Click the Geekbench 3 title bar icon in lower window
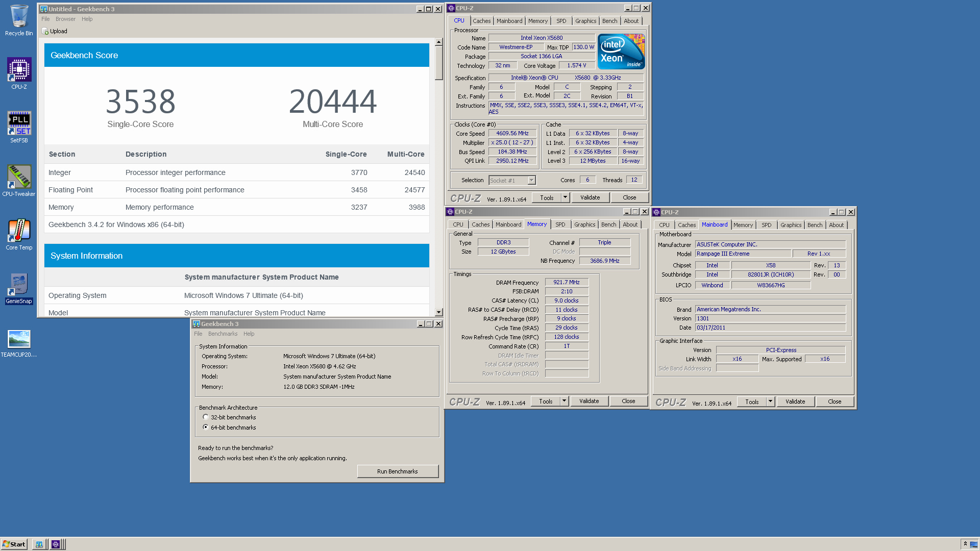Screen dimensions: 980x551 pos(196,324)
